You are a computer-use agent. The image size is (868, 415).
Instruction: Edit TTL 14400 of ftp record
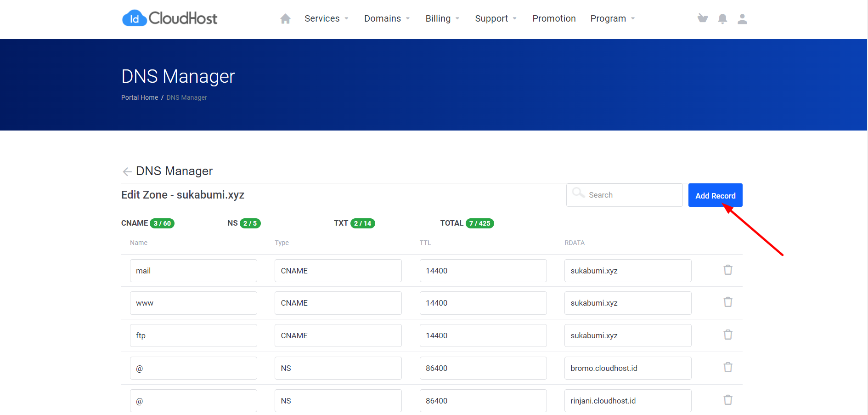483,335
